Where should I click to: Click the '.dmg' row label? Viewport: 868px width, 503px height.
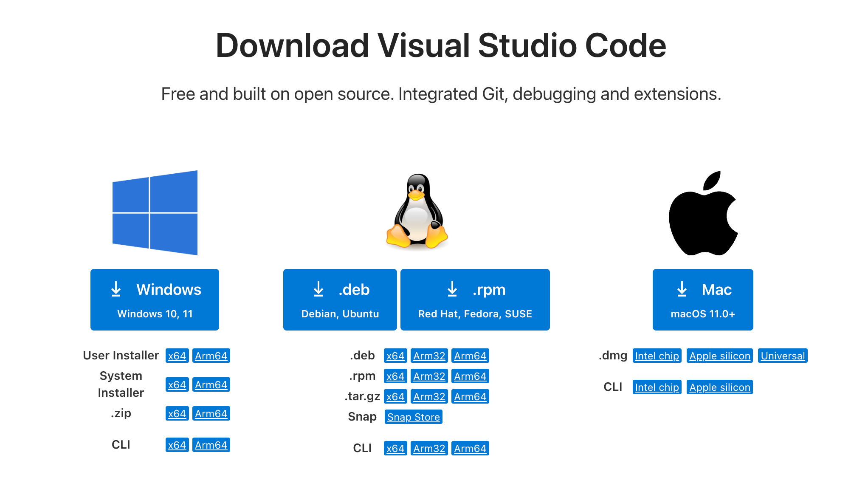coord(613,355)
